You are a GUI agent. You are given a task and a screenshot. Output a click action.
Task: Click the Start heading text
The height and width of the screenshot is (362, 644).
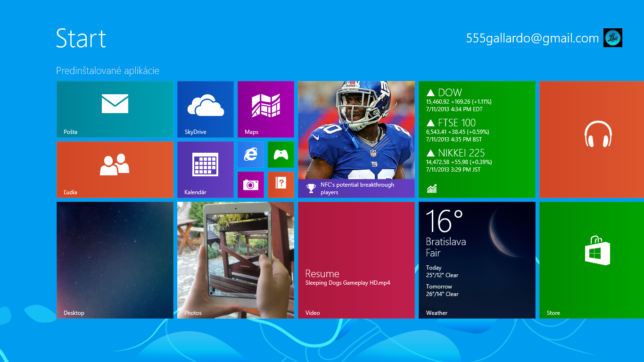coord(81,38)
